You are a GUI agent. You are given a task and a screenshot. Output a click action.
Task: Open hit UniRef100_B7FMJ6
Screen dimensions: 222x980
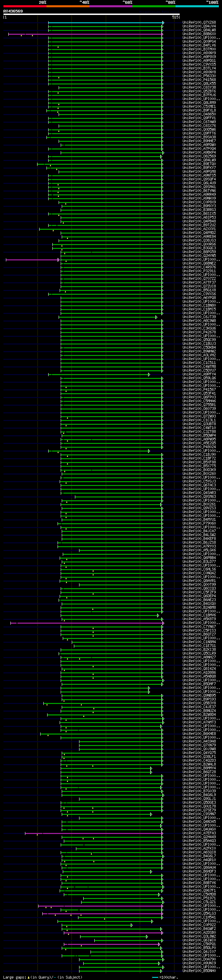tap(199, 95)
